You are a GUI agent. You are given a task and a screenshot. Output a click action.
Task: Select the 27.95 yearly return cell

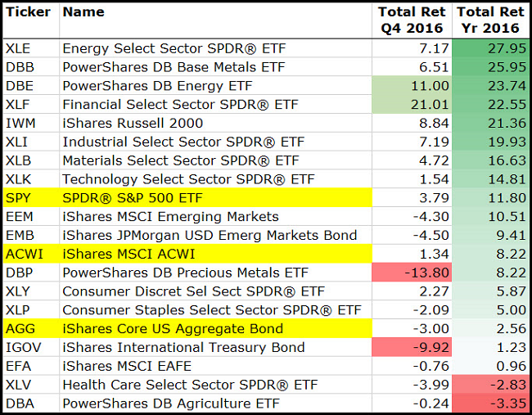coord(489,48)
